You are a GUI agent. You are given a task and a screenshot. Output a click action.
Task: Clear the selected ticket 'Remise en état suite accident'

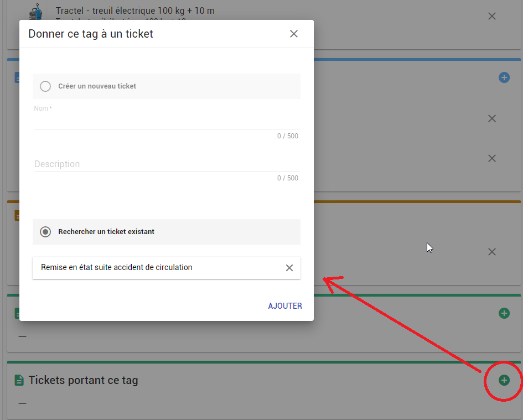(289, 267)
